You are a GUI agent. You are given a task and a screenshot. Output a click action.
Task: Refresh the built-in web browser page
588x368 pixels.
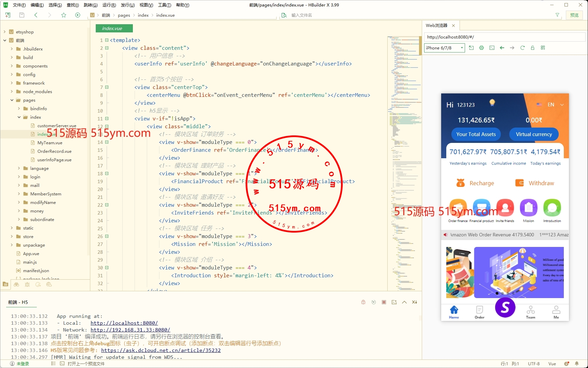522,48
